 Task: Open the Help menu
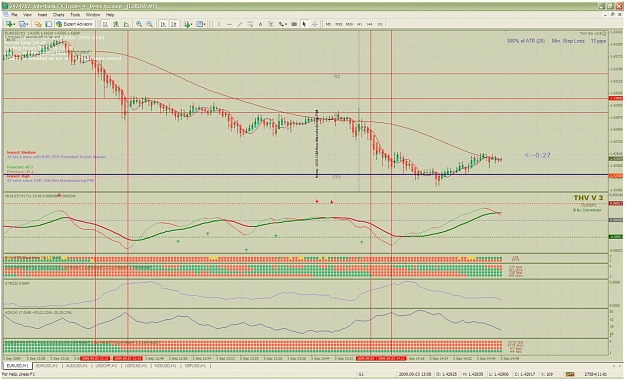[x=110, y=15]
